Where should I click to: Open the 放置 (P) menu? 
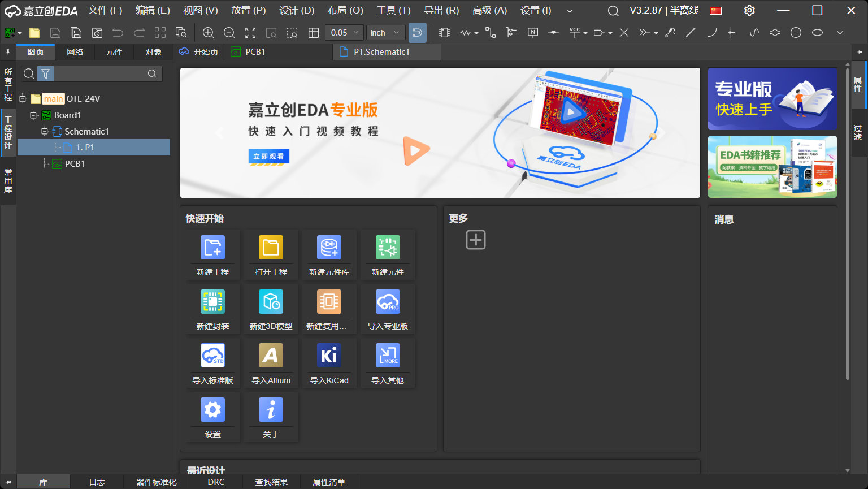[x=248, y=10]
